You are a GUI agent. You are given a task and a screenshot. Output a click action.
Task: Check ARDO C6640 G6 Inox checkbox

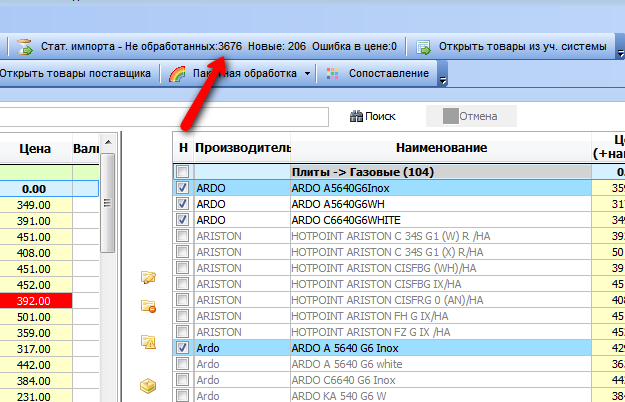click(183, 380)
